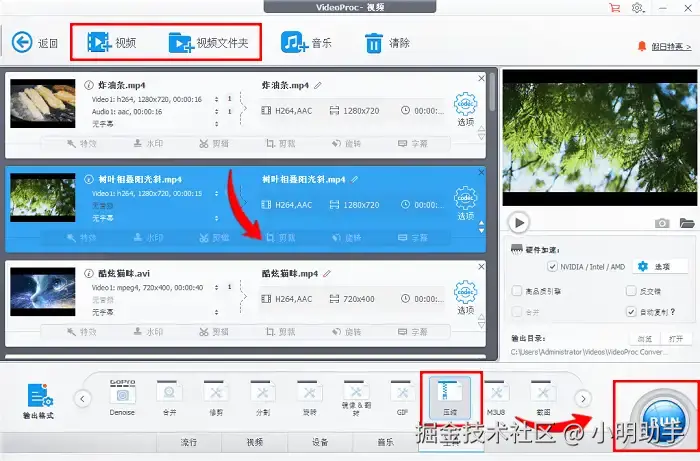This screenshot has width=700, height=461.
Task: Select the 压缩 compress toolbox item
Action: tap(450, 397)
